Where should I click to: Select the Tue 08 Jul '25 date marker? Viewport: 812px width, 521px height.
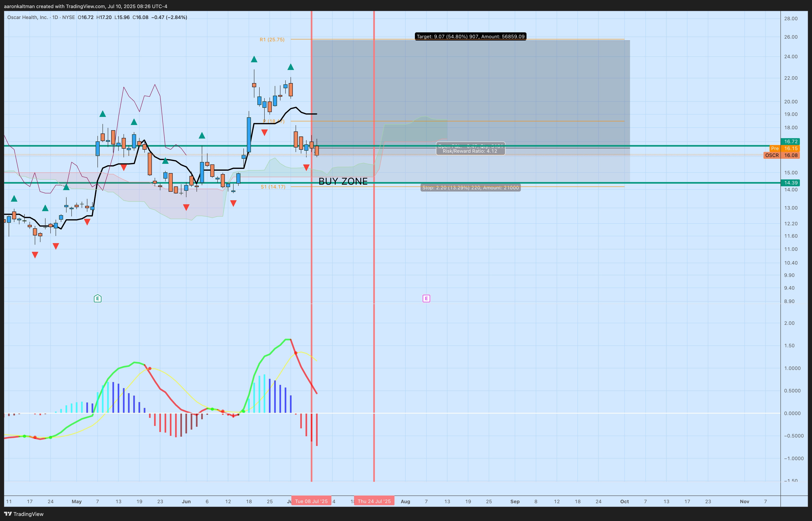[311, 501]
